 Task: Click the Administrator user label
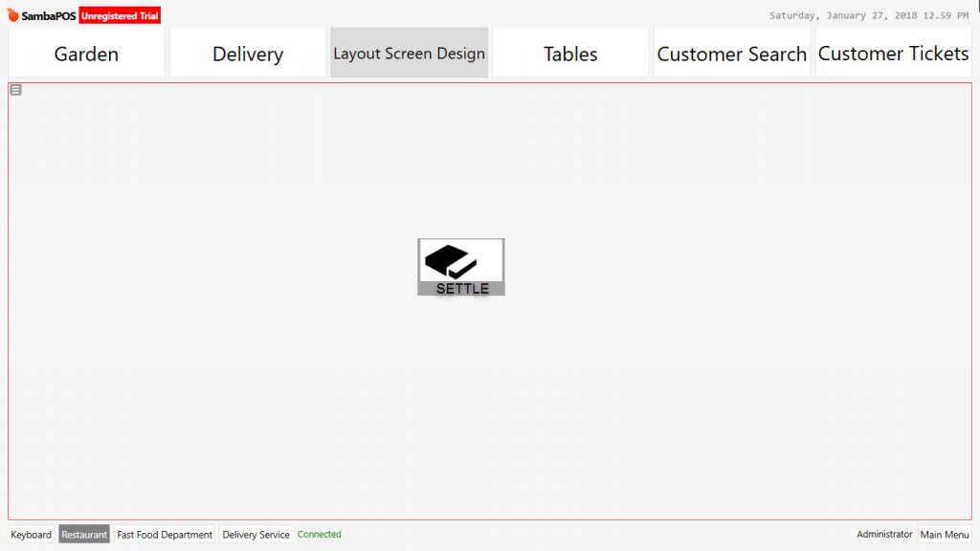click(x=884, y=534)
